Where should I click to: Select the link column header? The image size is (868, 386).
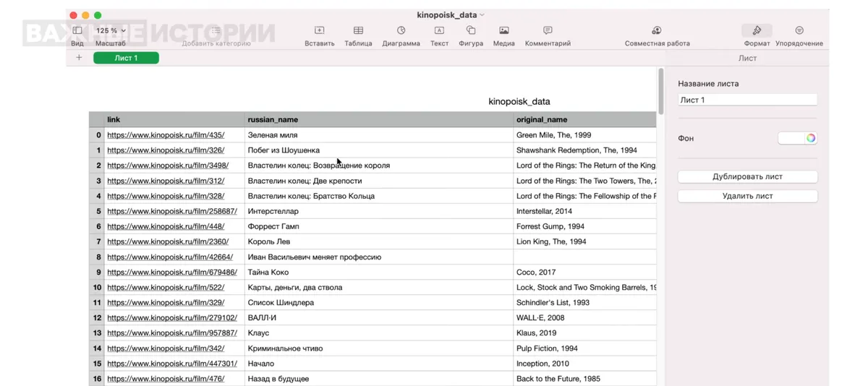174,119
